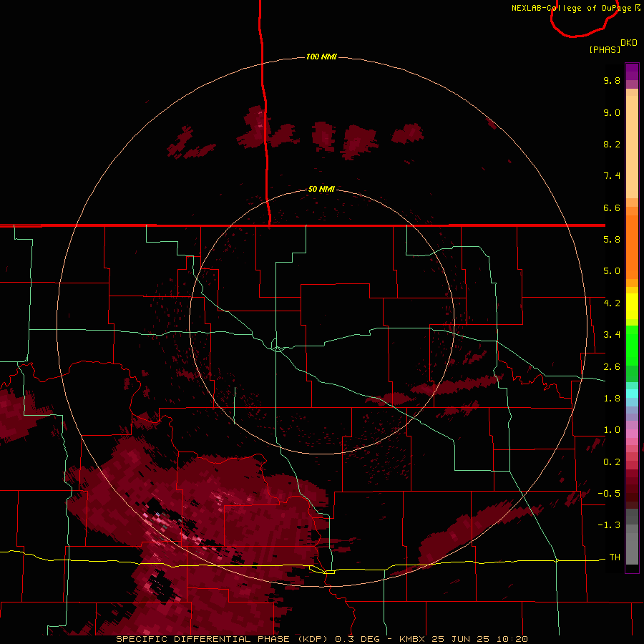Image resolution: width=644 pixels, height=644 pixels.
Task: Select the 3.4 scale value
Action: [612, 335]
